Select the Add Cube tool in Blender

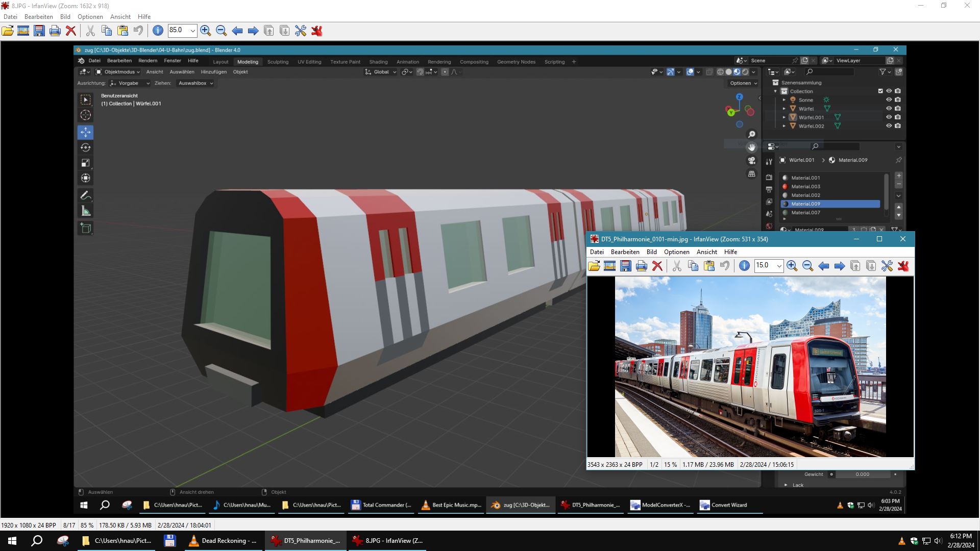coord(86,228)
